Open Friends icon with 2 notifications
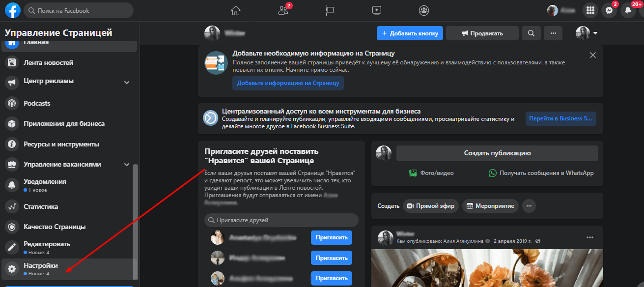Screen dimensions: 644x287 [x=283, y=10]
